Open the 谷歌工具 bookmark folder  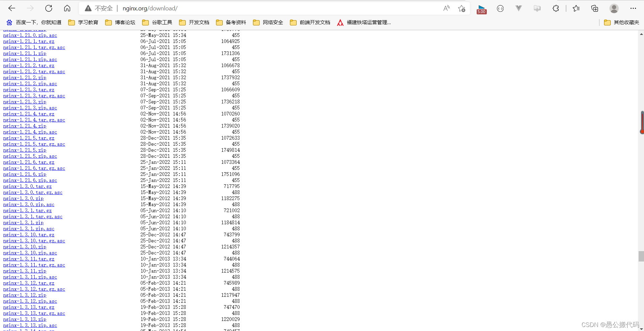[x=157, y=22]
